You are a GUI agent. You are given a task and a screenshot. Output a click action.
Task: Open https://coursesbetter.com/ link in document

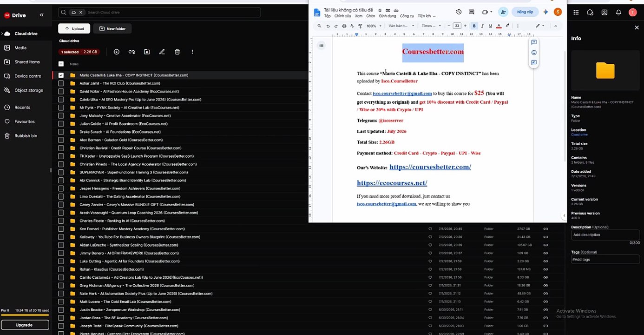click(430, 167)
